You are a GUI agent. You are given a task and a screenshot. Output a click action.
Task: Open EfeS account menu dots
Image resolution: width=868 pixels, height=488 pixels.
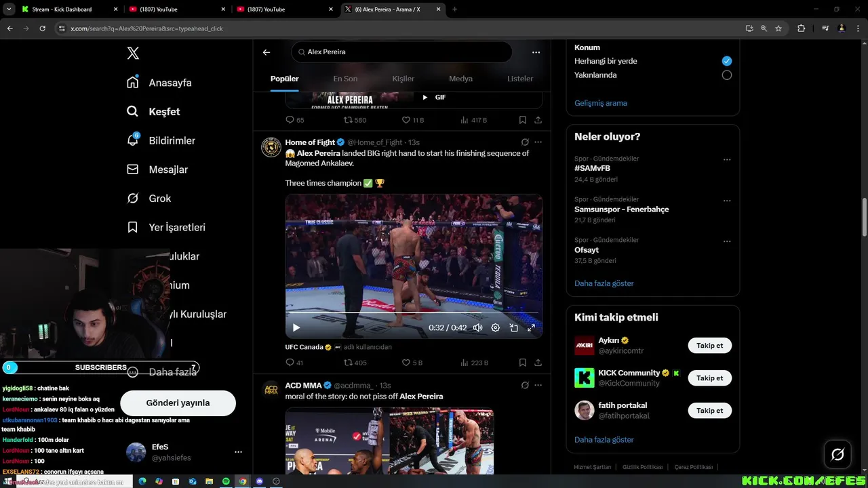(x=238, y=452)
